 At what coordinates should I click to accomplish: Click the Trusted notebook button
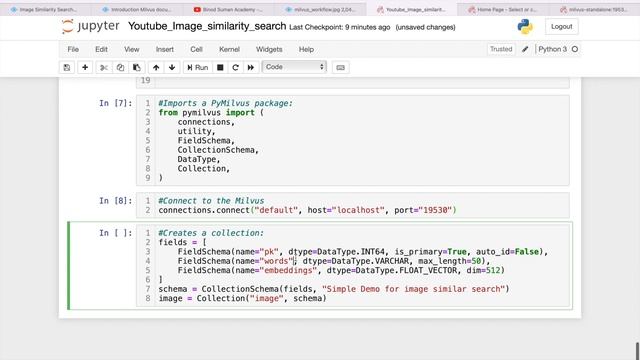pos(501,49)
